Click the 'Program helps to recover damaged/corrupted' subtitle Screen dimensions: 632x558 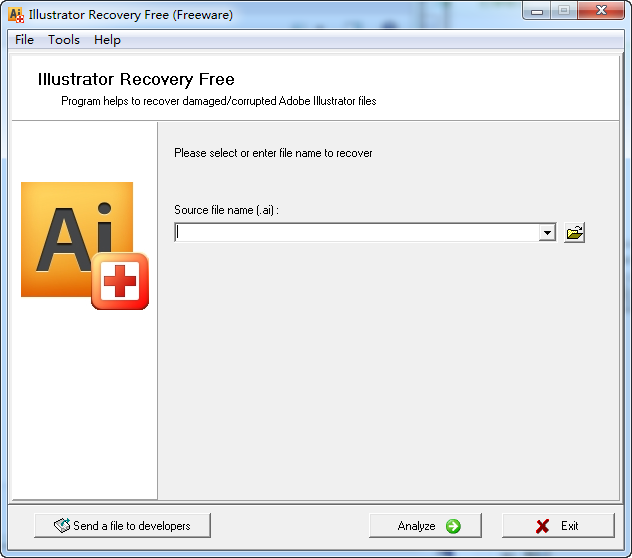click(218, 101)
